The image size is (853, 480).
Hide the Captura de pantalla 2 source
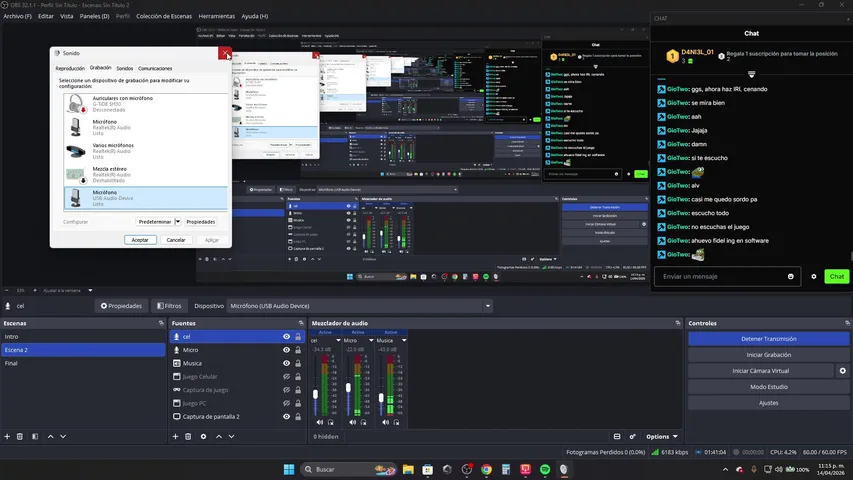[x=286, y=417]
